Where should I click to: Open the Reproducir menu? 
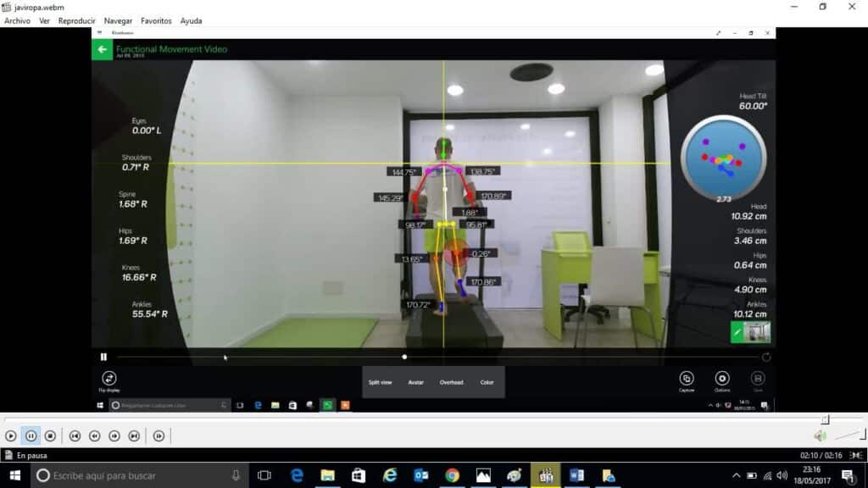click(76, 20)
